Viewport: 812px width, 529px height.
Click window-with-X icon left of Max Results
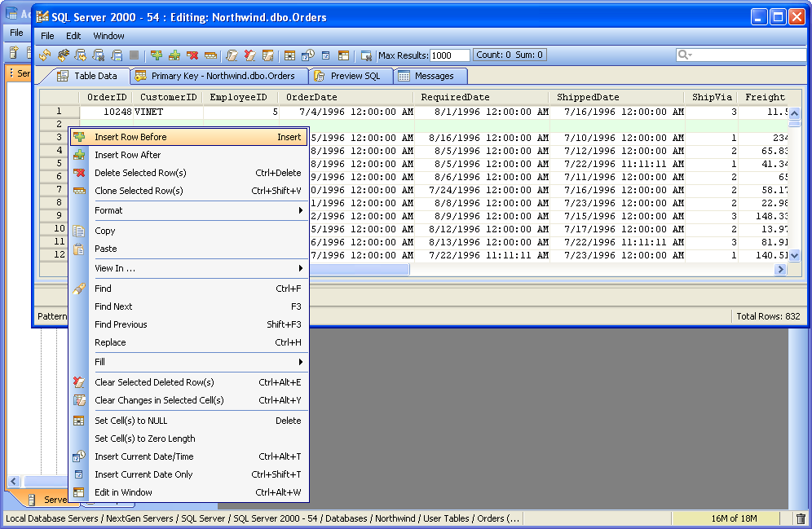coord(366,55)
